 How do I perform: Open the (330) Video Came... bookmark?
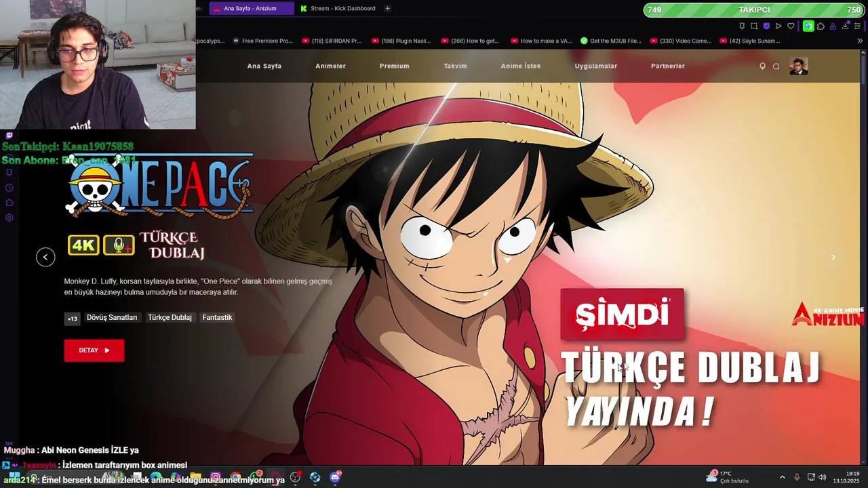click(x=681, y=41)
